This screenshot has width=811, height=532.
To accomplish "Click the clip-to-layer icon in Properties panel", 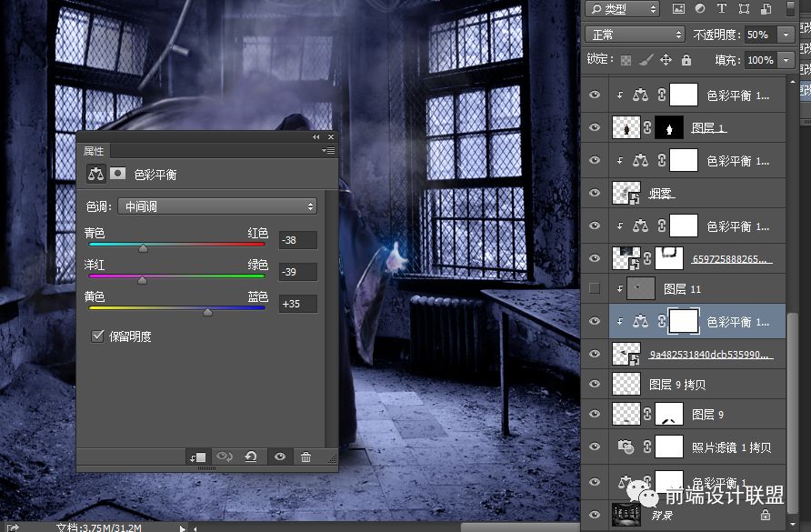I will pyautogui.click(x=198, y=457).
